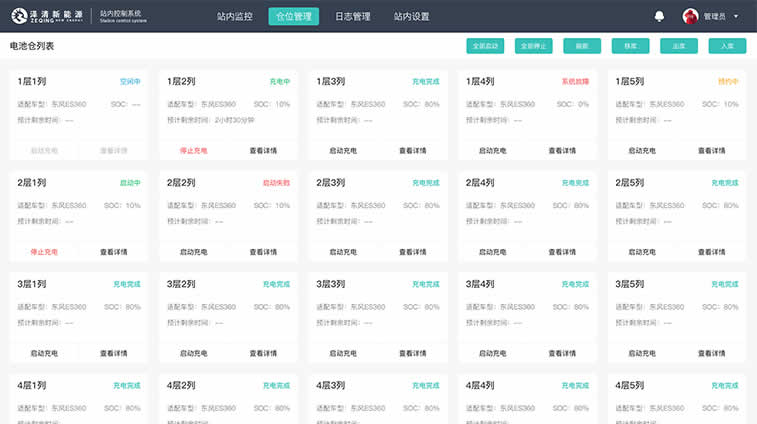Click the 充电完成 status of 1层3列

tap(426, 82)
